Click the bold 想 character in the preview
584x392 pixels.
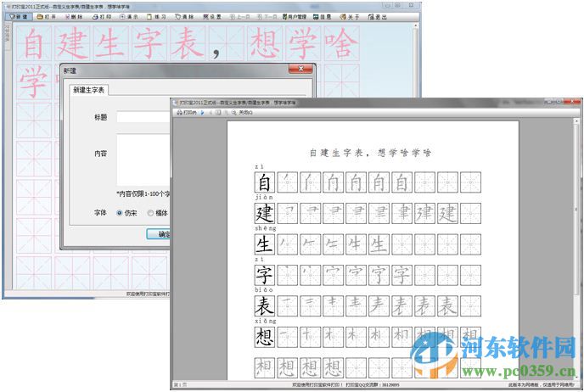point(265,337)
